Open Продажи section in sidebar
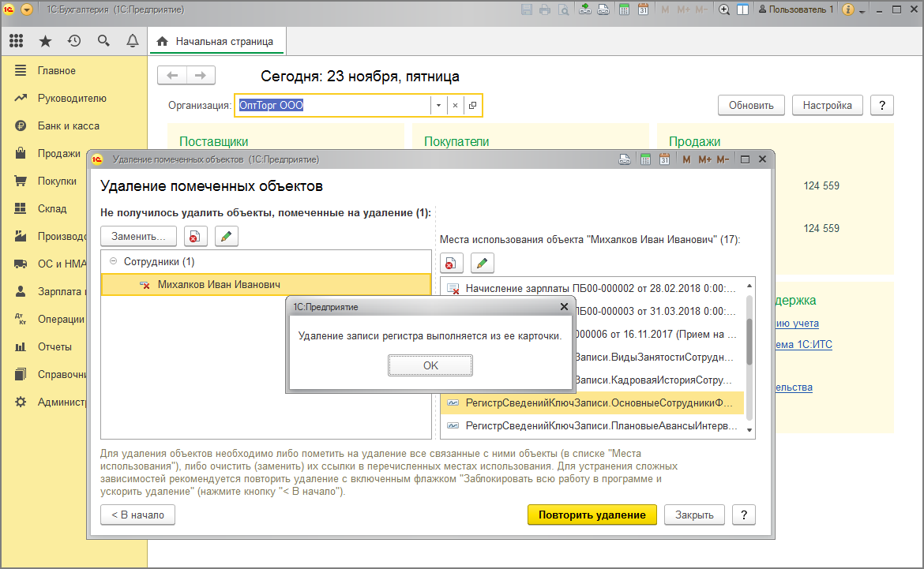The width and height of the screenshot is (924, 569). pyautogui.click(x=59, y=154)
